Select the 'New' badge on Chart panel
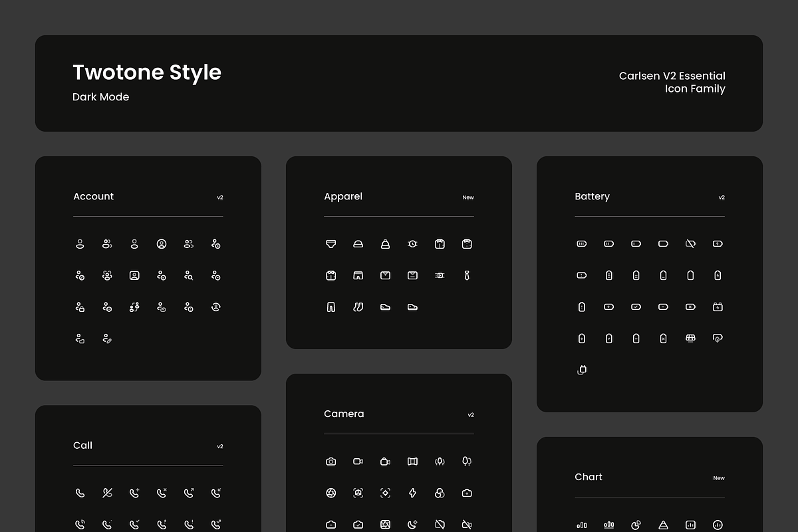 [719, 478]
